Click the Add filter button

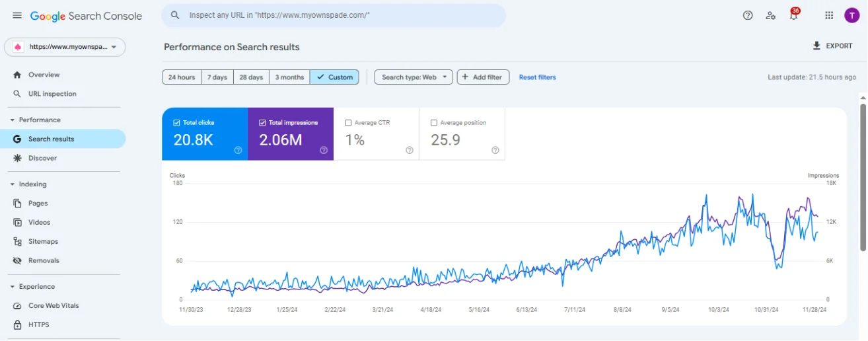pyautogui.click(x=483, y=77)
